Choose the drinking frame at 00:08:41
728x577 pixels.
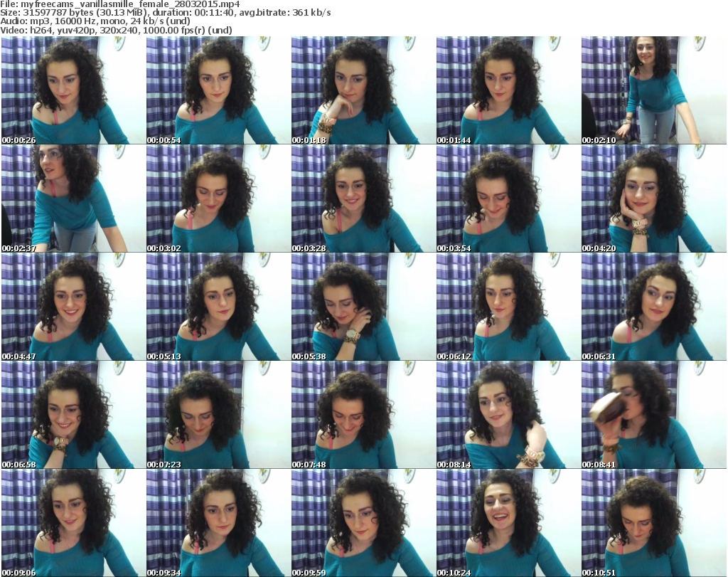[x=654, y=415]
